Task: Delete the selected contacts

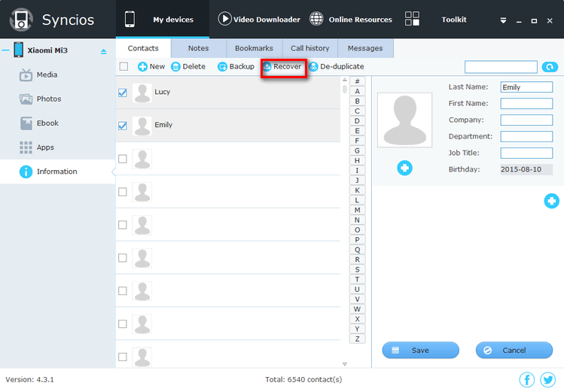Action: click(x=188, y=66)
